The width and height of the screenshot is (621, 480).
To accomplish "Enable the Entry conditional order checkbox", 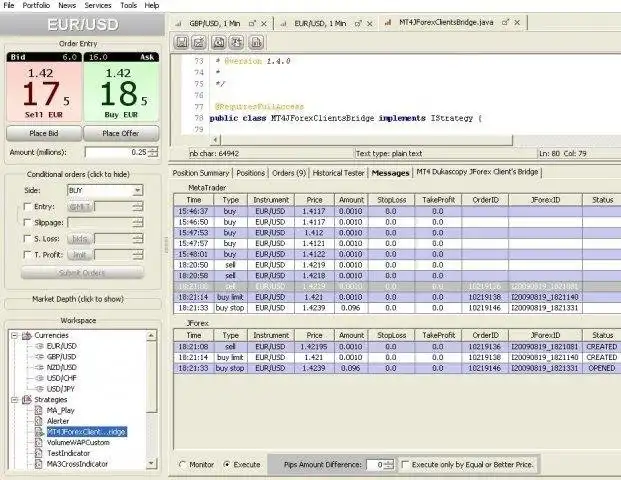I will tap(26, 206).
